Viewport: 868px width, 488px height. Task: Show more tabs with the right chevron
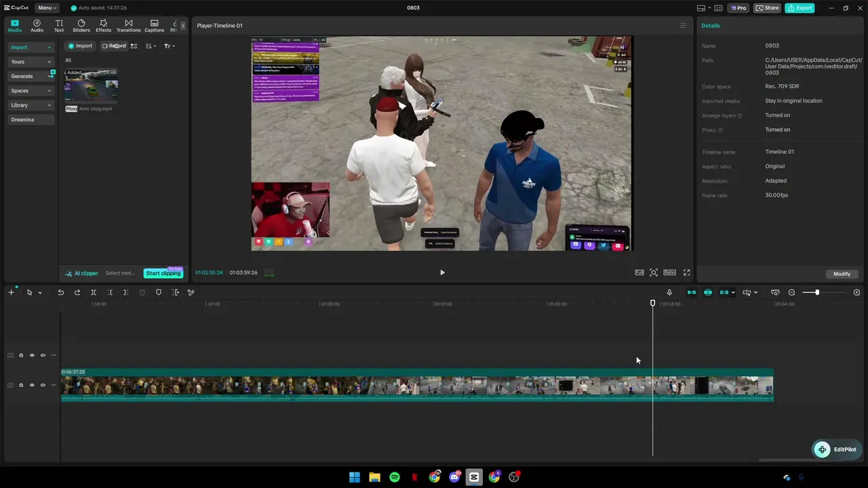(x=182, y=26)
